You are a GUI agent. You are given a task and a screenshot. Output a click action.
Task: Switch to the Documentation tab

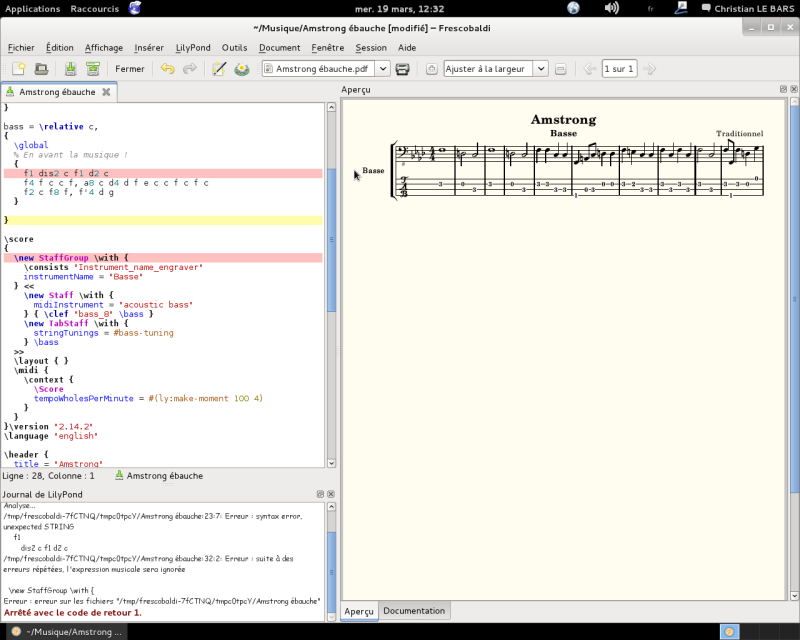pos(413,610)
